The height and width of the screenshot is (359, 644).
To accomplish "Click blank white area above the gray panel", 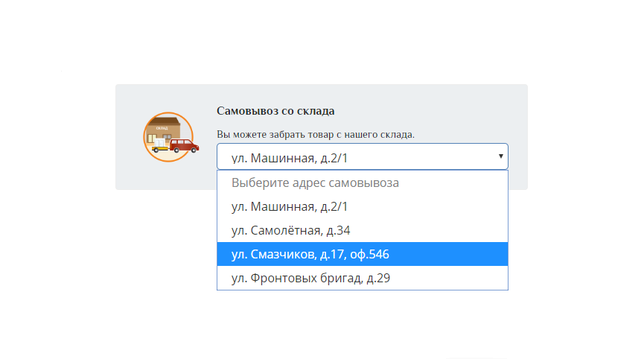I will (x=322, y=45).
